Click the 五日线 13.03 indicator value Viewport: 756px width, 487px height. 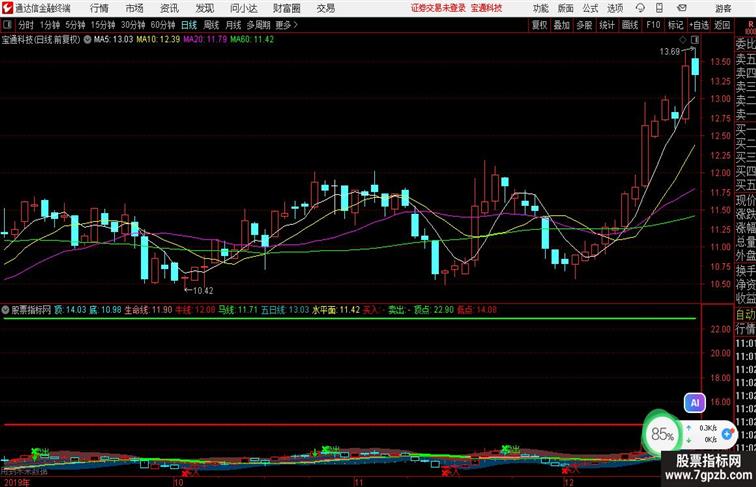click(285, 310)
